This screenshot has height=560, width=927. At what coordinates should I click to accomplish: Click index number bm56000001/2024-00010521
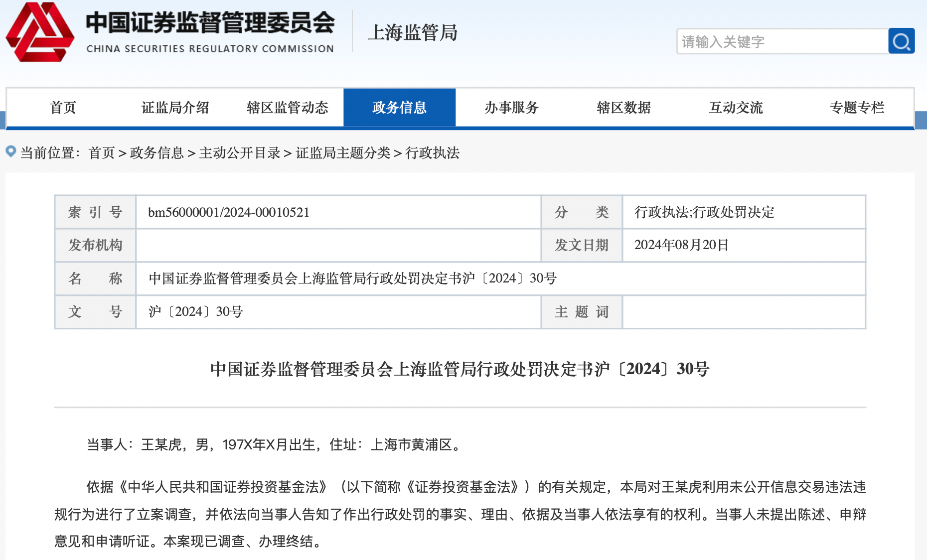229,212
